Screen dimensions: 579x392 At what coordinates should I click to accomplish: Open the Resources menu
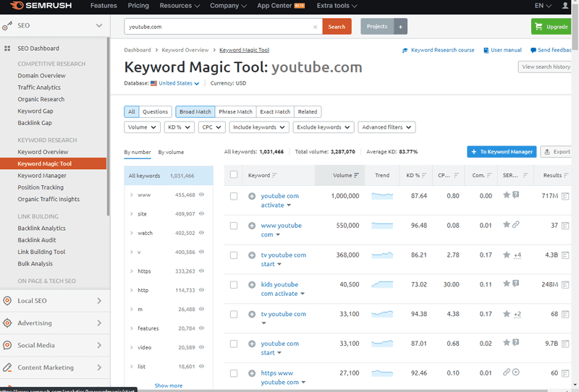179,6
